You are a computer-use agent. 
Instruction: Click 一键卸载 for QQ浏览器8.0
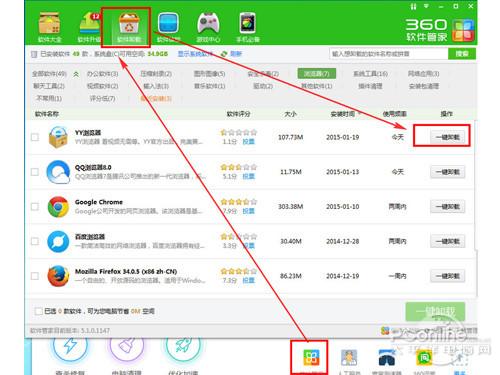tap(448, 172)
